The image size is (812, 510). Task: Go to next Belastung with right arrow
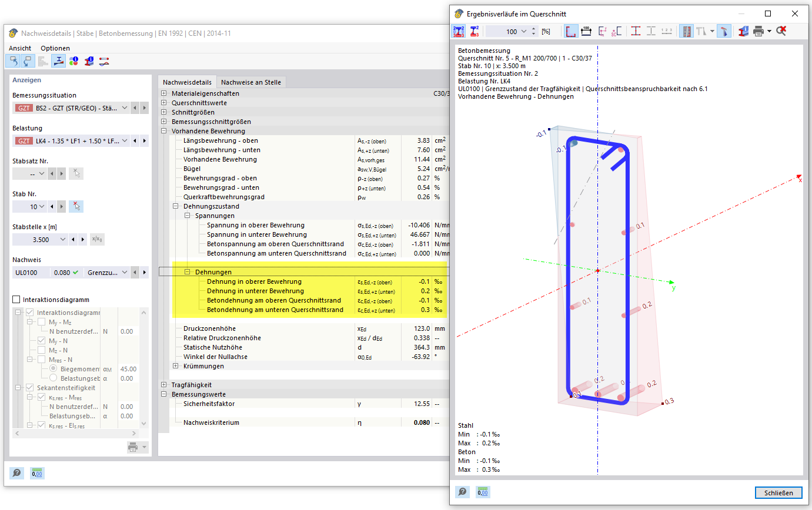[144, 141]
